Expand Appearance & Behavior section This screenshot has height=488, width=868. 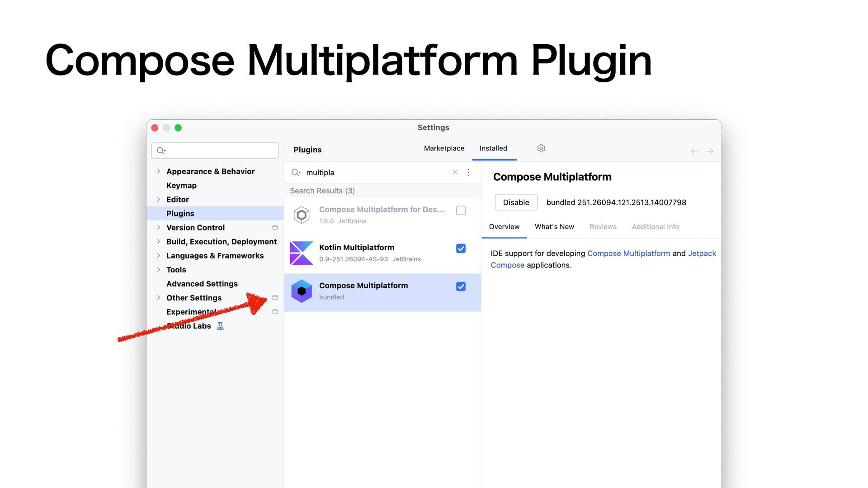158,171
